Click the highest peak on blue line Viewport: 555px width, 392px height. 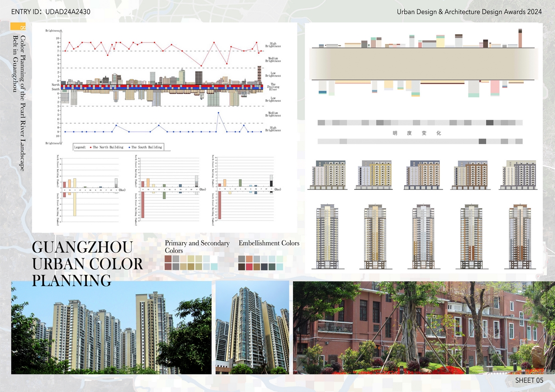[x=218, y=113]
